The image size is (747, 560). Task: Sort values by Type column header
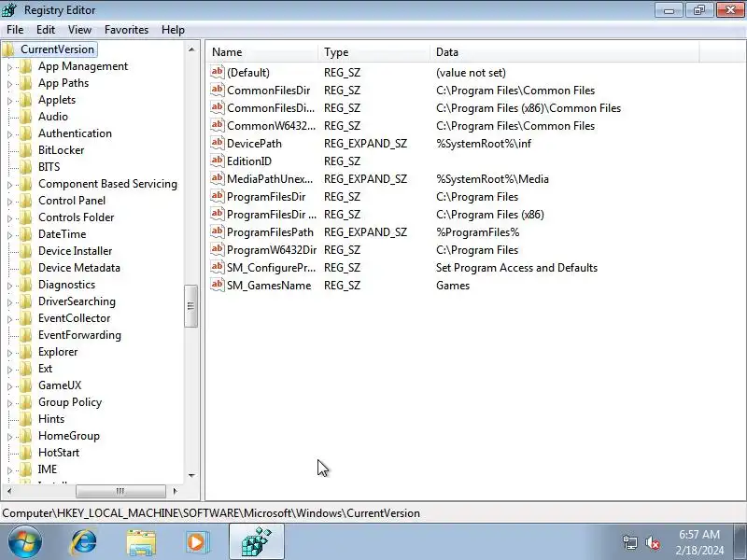click(374, 52)
